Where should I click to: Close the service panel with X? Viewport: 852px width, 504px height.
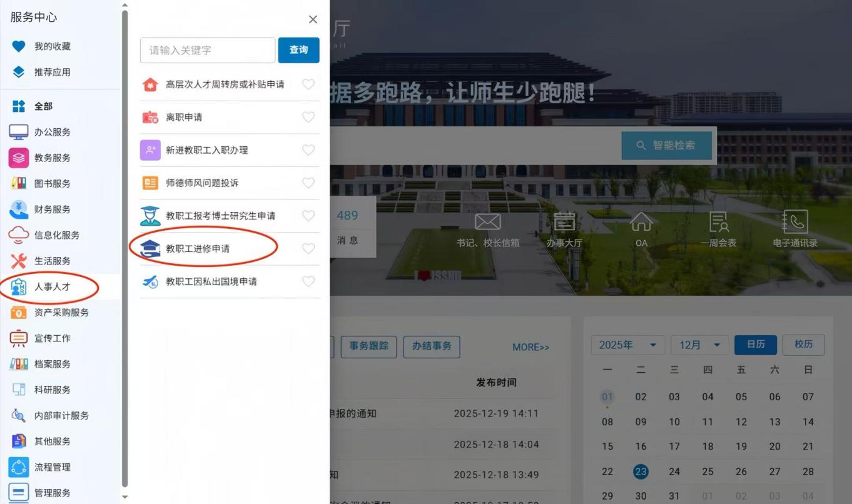click(313, 19)
